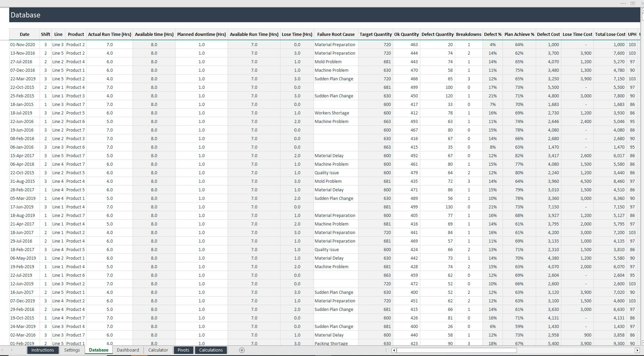Click the Defect Cost column header

548,34
